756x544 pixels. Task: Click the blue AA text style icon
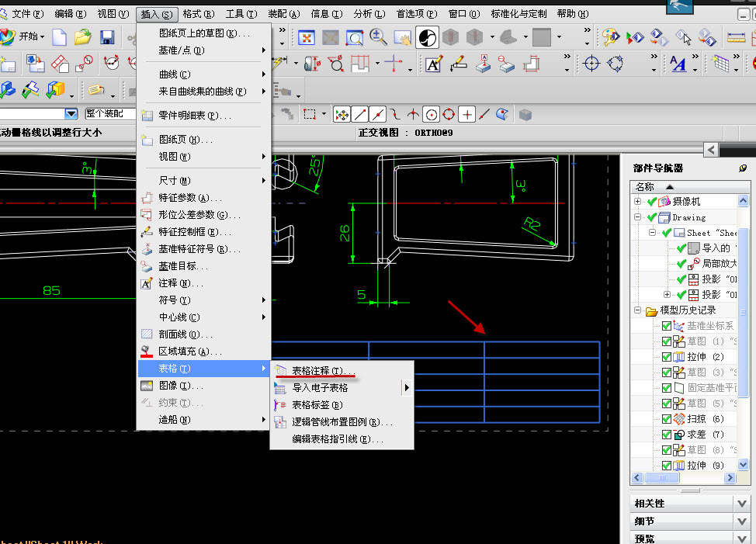[678, 64]
